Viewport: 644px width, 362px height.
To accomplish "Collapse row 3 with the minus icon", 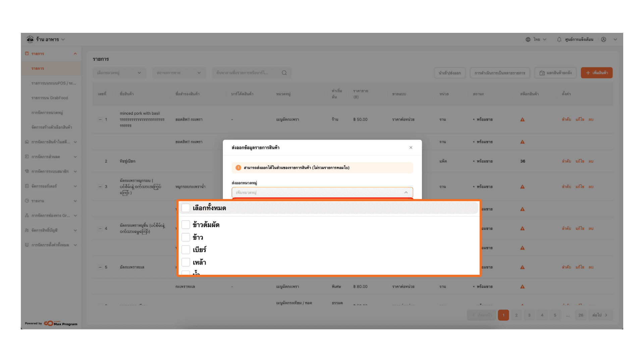I will pos(100,187).
